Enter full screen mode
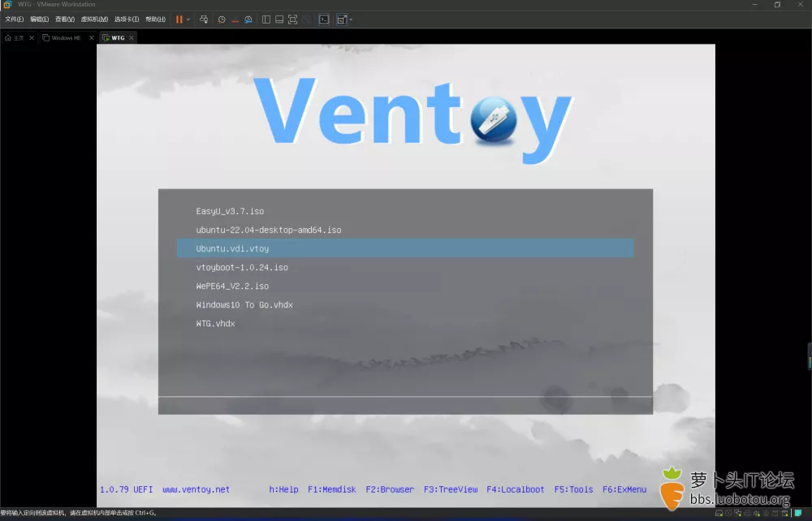 click(x=292, y=19)
